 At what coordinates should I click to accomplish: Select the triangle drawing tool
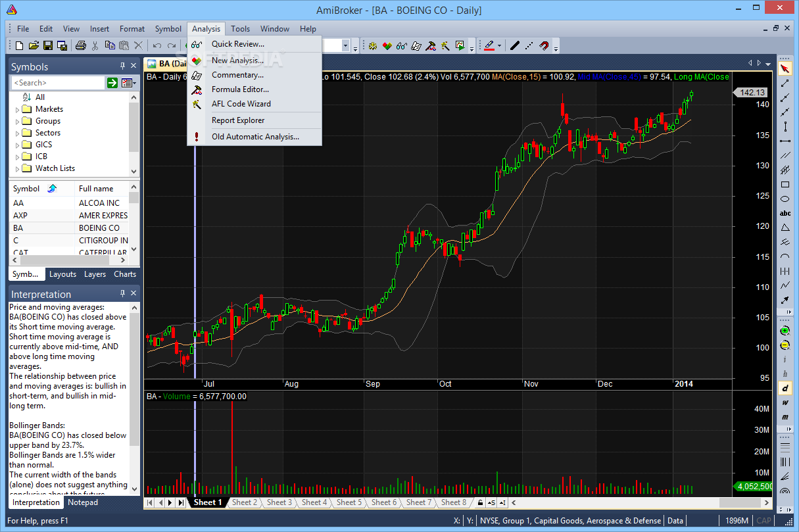coord(785,228)
